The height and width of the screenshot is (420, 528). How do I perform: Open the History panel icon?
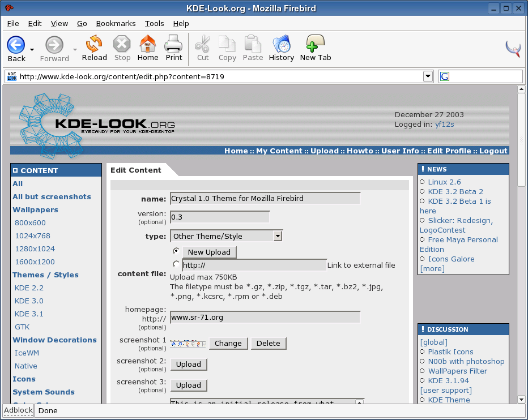282,44
